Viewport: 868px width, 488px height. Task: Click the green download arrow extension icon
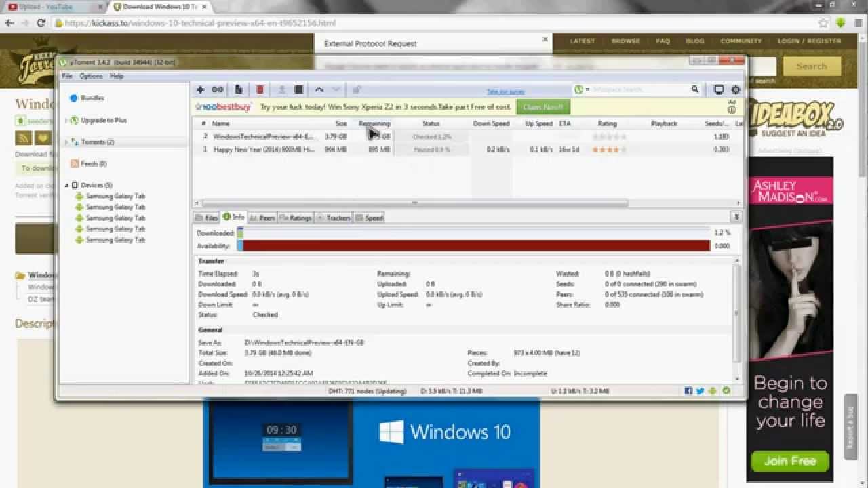[841, 22]
